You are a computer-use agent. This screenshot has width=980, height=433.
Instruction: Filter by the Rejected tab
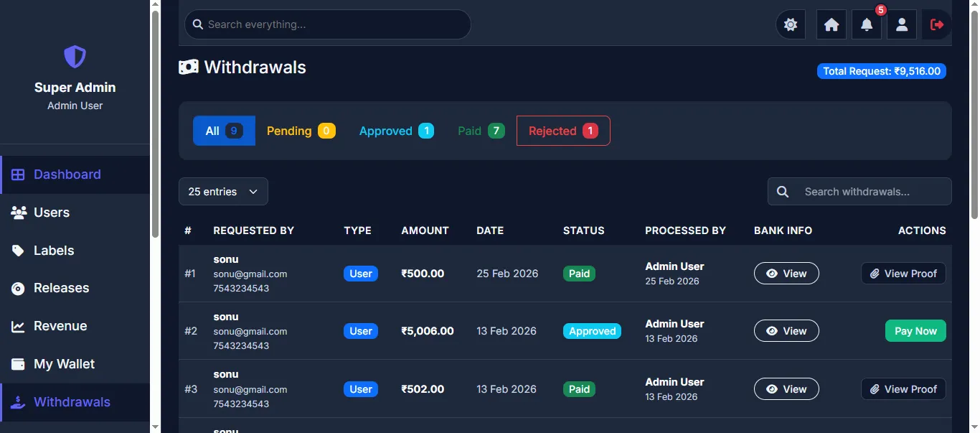click(563, 131)
